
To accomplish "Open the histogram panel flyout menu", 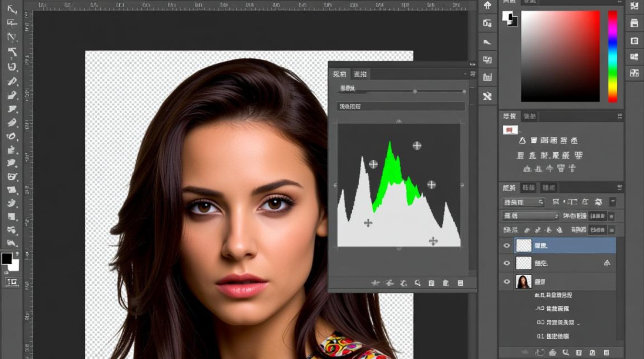I will 472,74.
